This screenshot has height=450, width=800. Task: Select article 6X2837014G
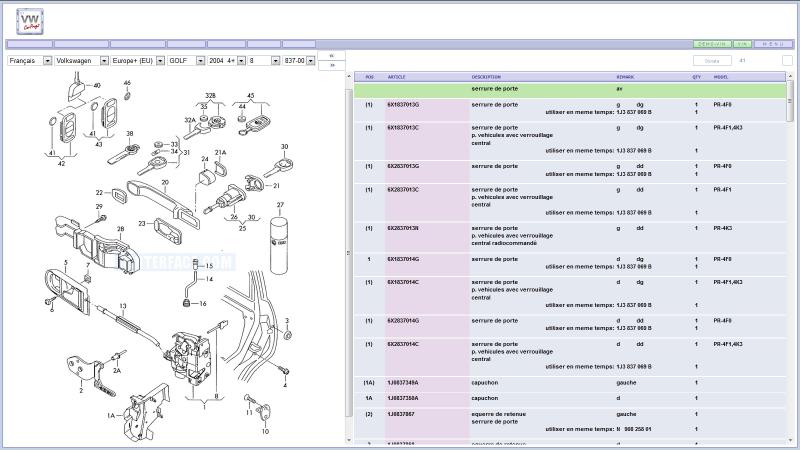(x=403, y=321)
